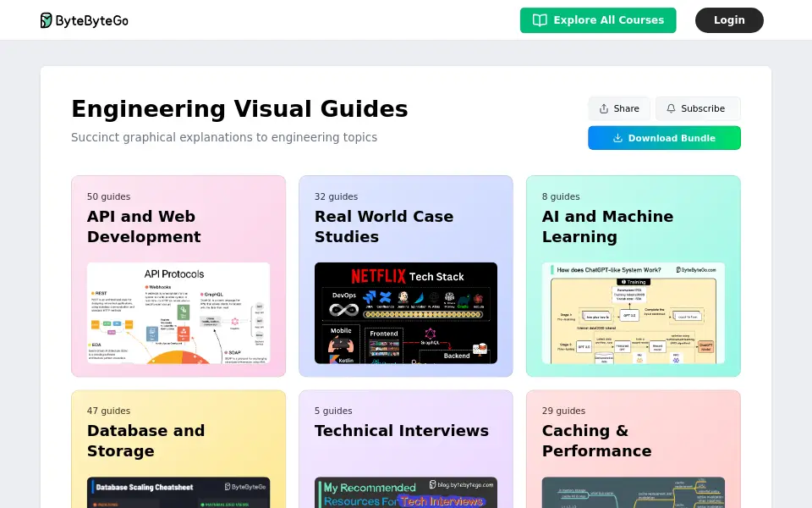The image size is (812, 508).
Task: Click the ByteByteGo logo icon
Action: pyautogui.click(x=46, y=20)
